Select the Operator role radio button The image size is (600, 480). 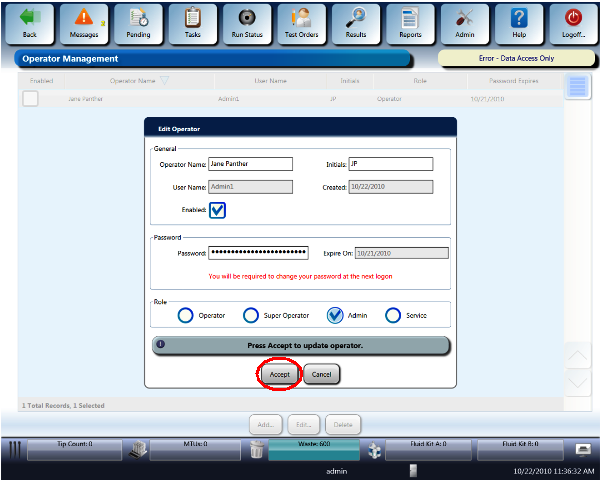[x=186, y=315]
